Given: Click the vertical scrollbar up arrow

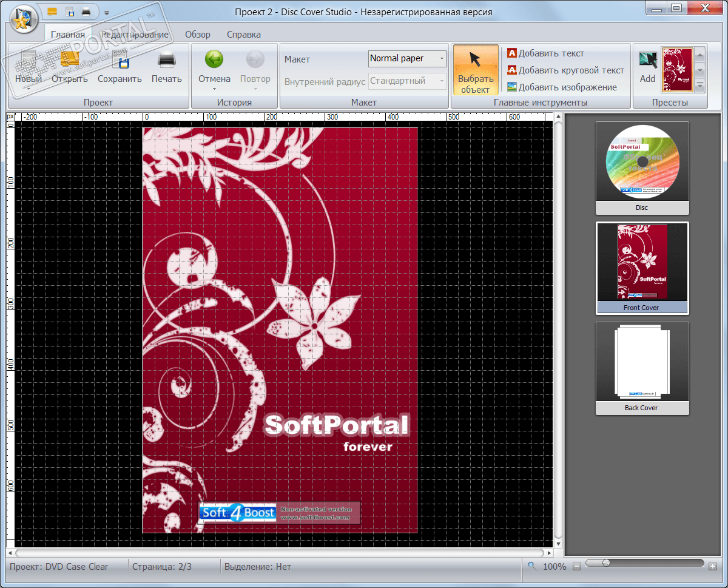Looking at the screenshot, I should point(558,117).
